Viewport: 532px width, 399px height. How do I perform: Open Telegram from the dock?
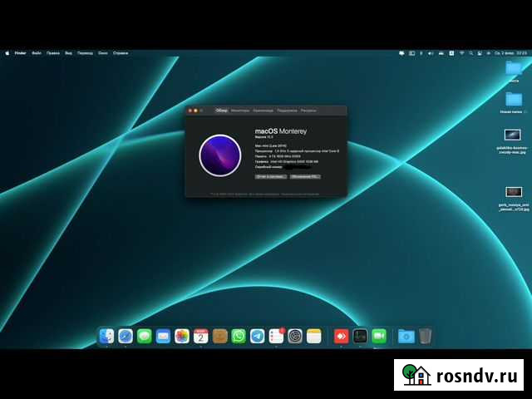(258, 336)
